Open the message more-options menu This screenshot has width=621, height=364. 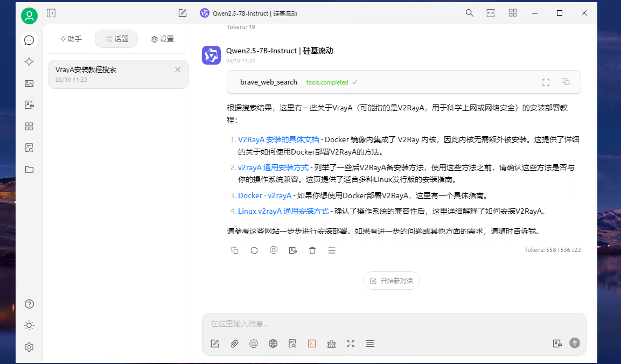click(332, 250)
